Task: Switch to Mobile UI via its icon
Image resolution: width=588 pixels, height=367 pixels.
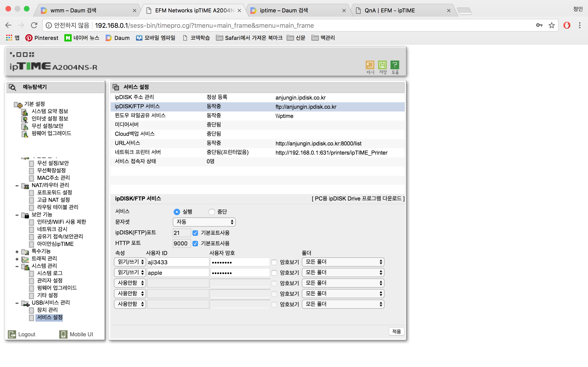Action: coord(63,334)
